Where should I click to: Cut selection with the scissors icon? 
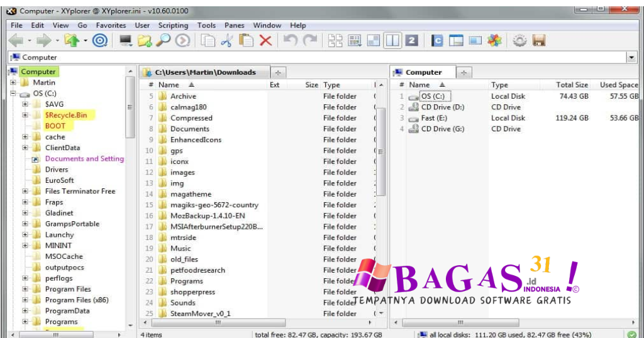tap(226, 41)
